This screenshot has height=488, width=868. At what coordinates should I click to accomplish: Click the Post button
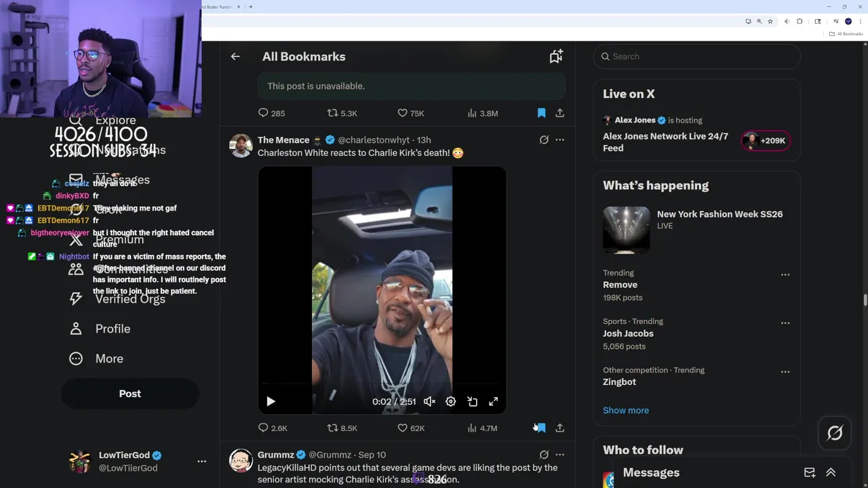[x=130, y=394]
